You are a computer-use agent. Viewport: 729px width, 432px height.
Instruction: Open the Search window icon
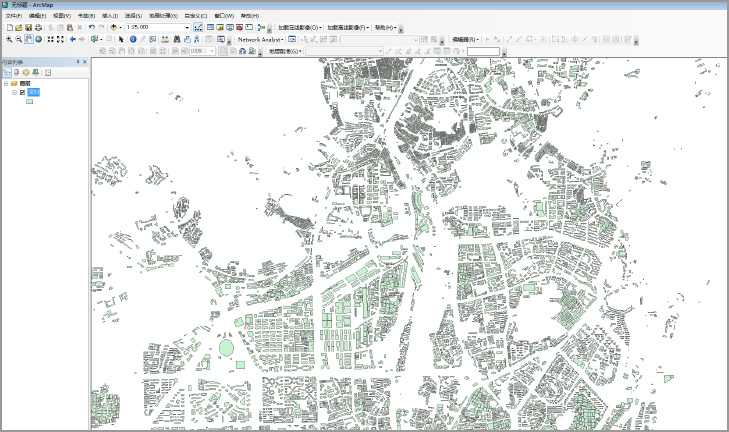(x=230, y=28)
